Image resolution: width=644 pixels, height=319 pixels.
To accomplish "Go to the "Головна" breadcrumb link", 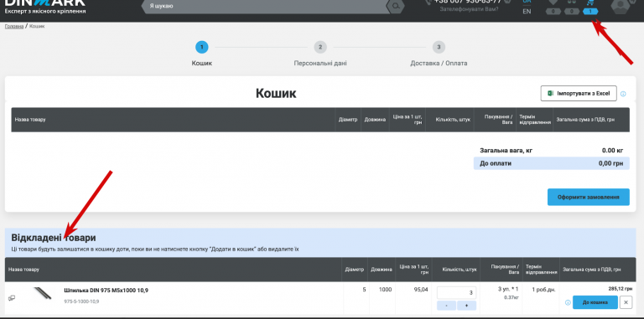I will click(14, 26).
